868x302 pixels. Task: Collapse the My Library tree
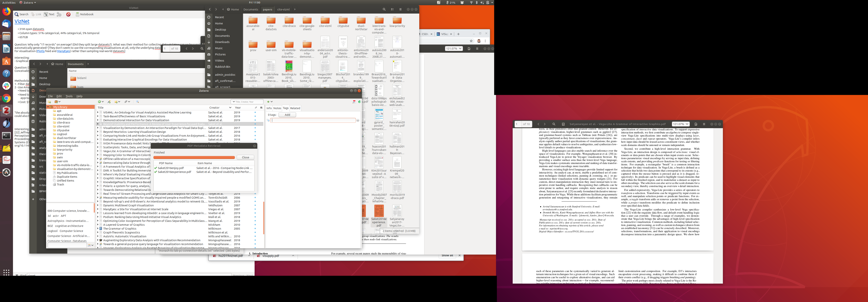point(48,107)
